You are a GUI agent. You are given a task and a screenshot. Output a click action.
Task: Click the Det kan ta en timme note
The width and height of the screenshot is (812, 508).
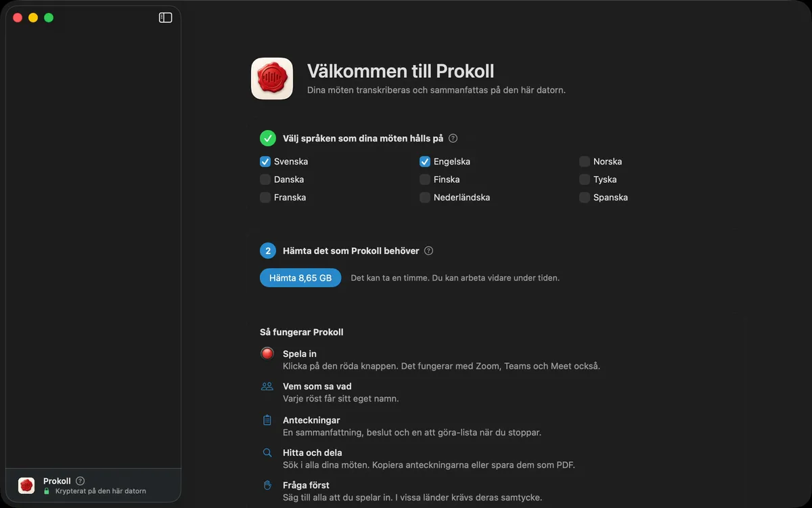(x=455, y=278)
